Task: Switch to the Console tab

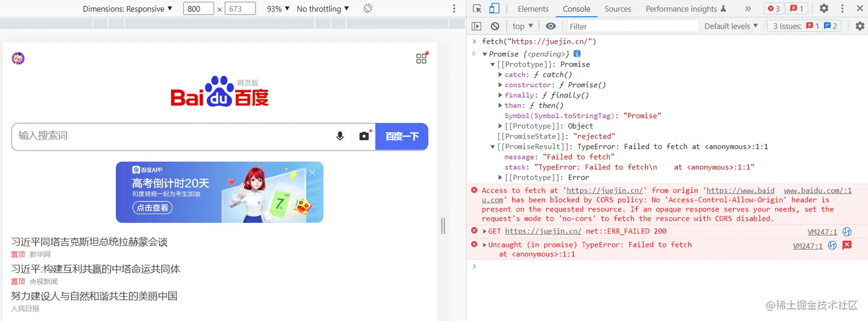Action: click(576, 9)
